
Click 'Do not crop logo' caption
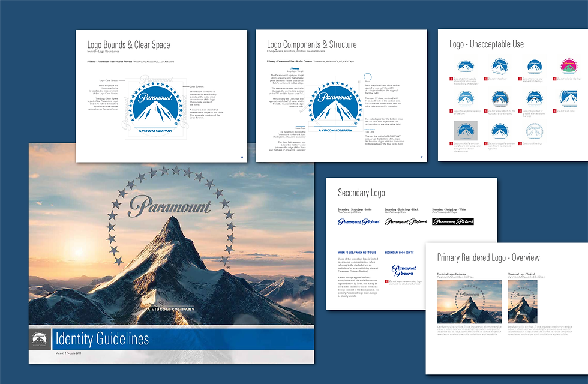coord(565,111)
